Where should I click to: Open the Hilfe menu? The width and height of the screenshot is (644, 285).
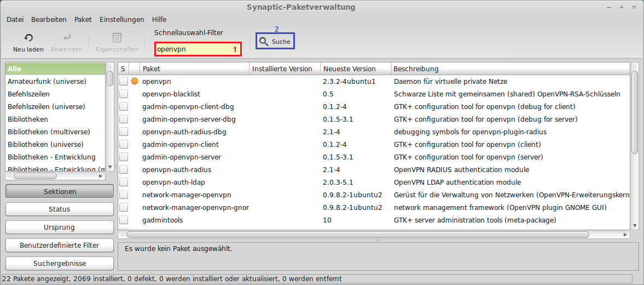159,19
